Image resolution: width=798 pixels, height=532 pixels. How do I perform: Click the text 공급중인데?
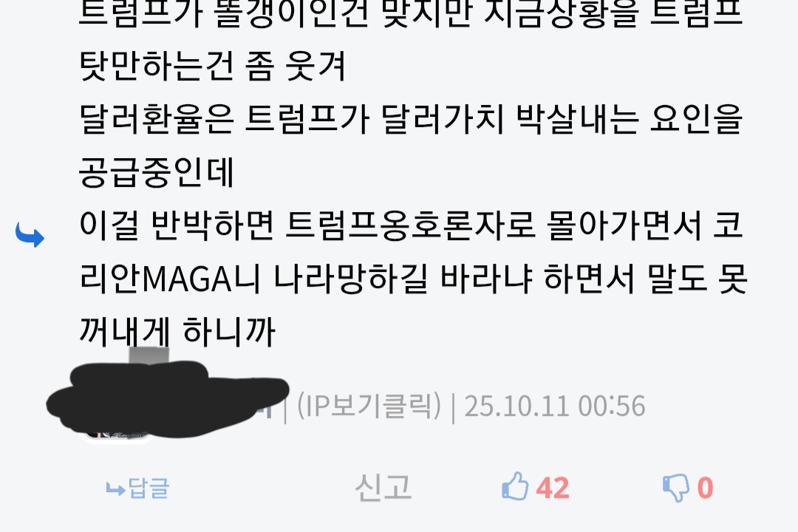coord(156,172)
